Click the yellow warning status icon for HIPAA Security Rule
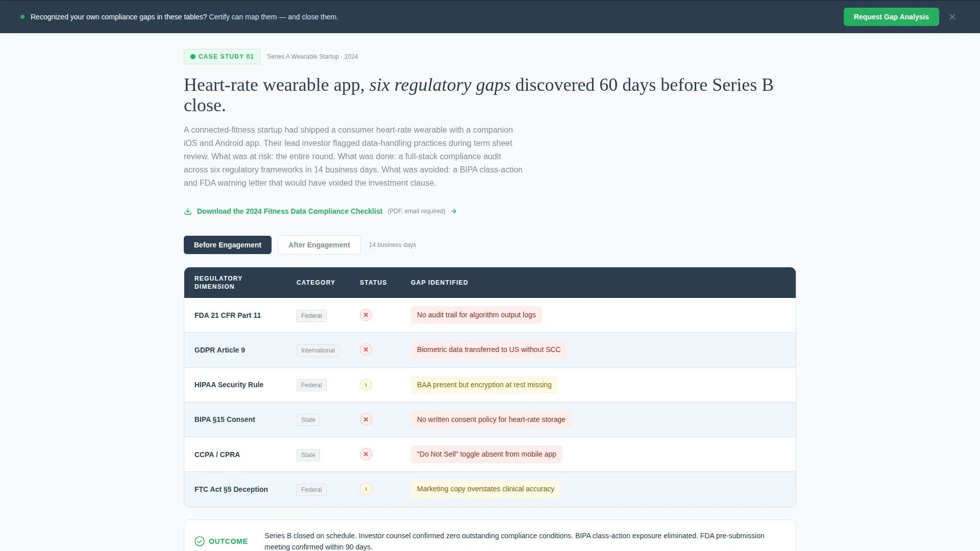 point(366,385)
